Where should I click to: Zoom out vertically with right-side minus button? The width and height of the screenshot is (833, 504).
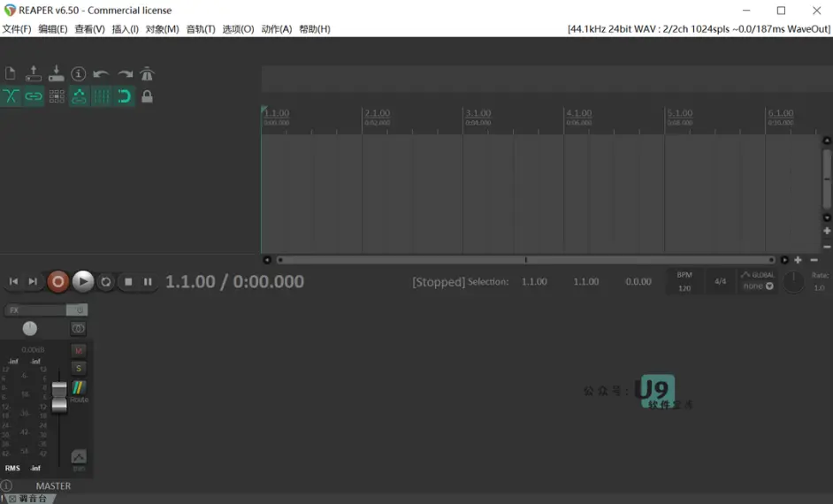(x=827, y=247)
